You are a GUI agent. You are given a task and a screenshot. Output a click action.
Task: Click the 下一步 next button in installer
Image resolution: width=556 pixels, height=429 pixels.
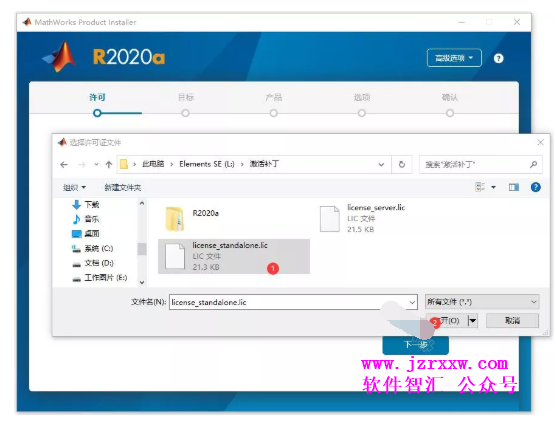tap(416, 344)
